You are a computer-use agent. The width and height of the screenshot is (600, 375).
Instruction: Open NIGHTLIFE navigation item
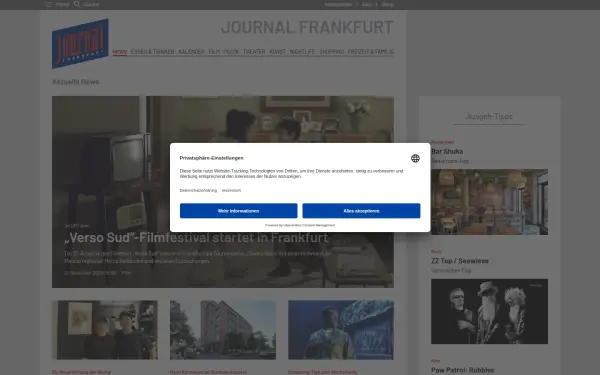tap(302, 52)
